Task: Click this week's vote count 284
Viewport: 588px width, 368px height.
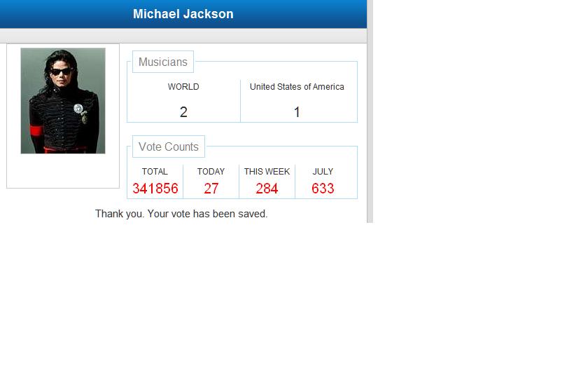Action: pos(267,189)
